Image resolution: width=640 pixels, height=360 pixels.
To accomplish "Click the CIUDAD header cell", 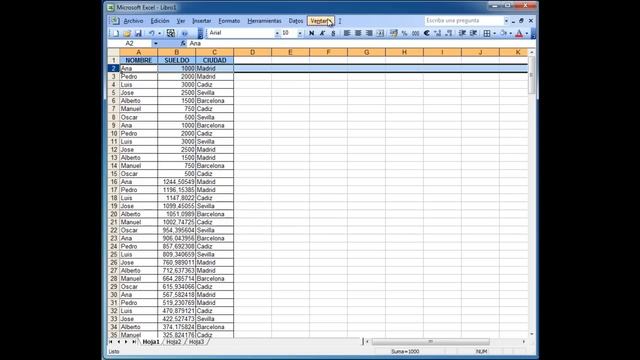I will (x=214, y=60).
